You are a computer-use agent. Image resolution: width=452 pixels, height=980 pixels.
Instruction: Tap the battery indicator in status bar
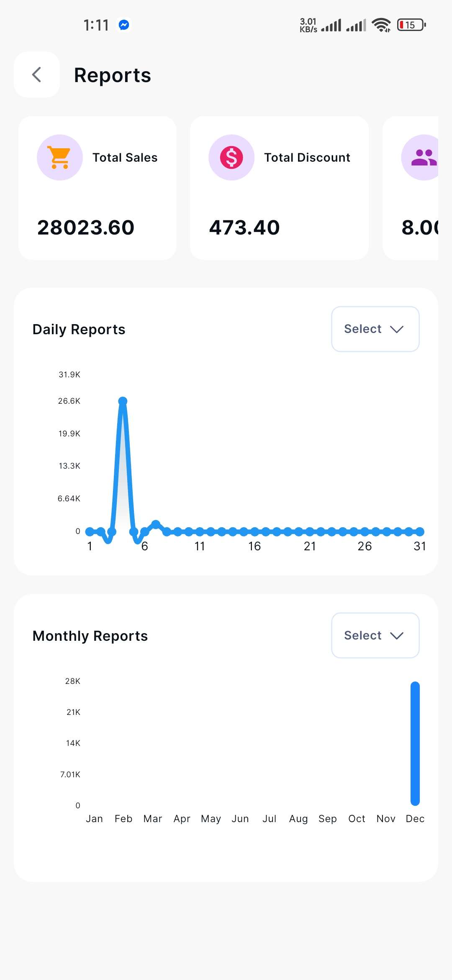pos(411,25)
